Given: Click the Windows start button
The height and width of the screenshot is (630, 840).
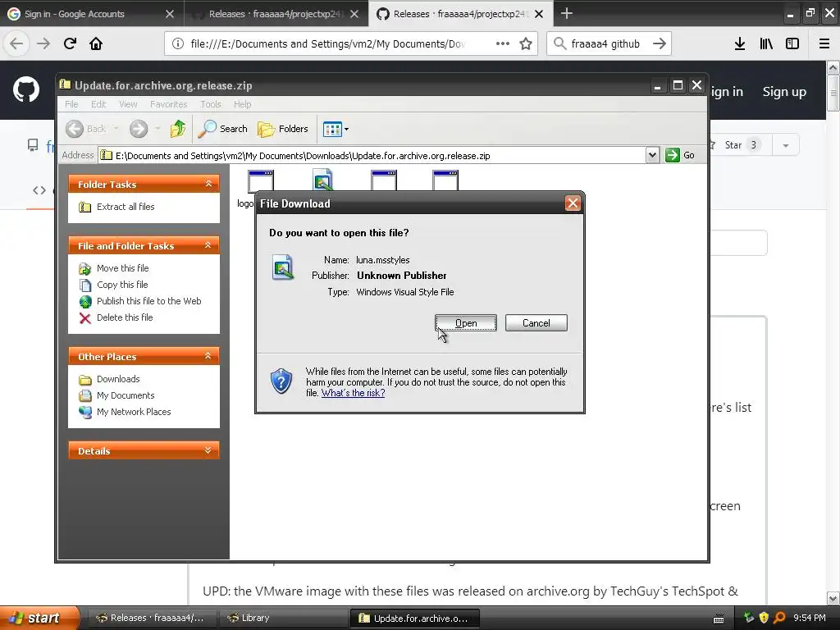Looking at the screenshot, I should (39, 618).
